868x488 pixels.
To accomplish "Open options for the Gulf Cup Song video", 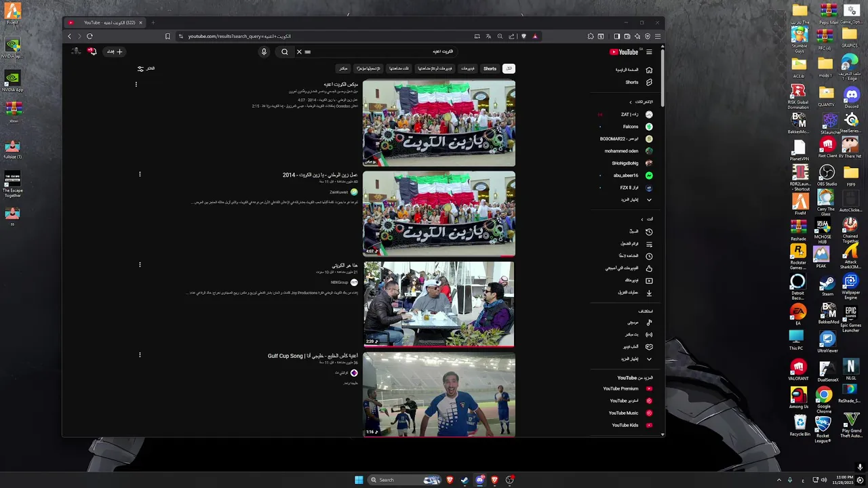I will click(x=140, y=355).
